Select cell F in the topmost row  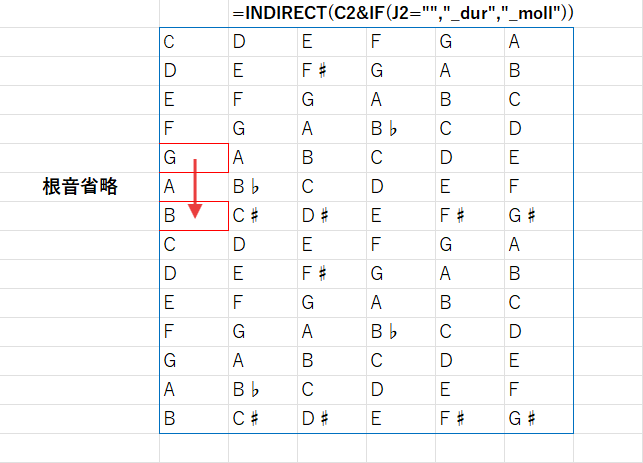pos(401,42)
